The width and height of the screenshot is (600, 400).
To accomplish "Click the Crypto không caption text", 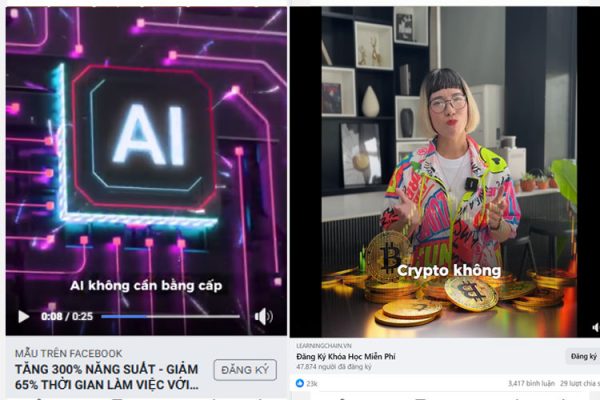I will [449, 271].
